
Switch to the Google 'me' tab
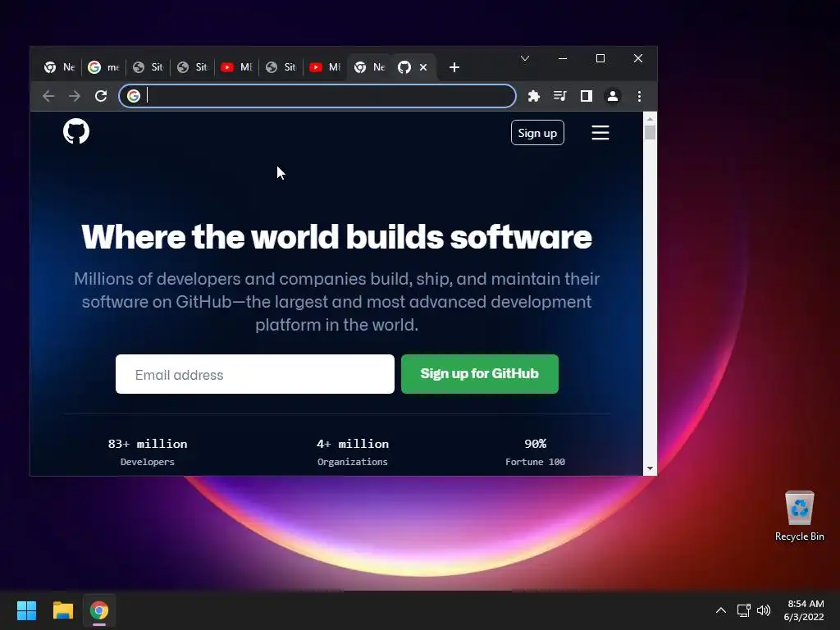point(103,67)
